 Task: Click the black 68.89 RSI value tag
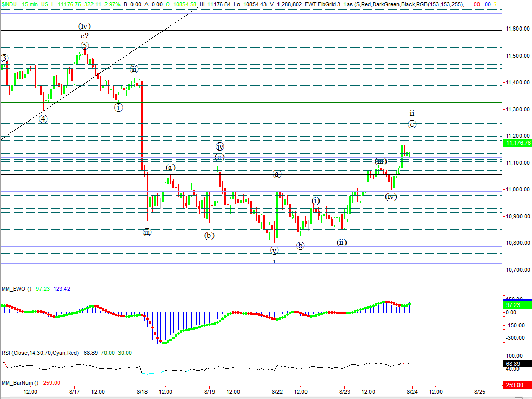pos(517,364)
